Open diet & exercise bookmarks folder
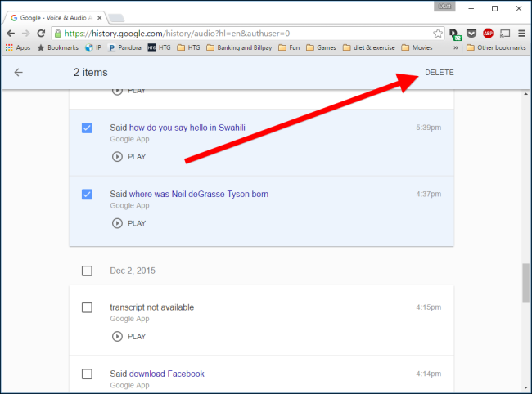Viewport: 532px width, 394px height. coord(369,47)
